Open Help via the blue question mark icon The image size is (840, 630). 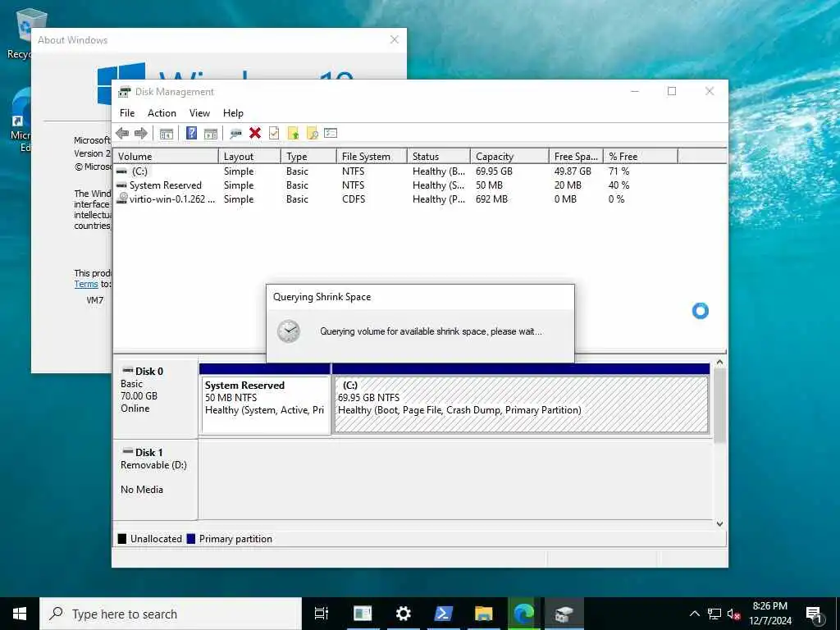191,133
